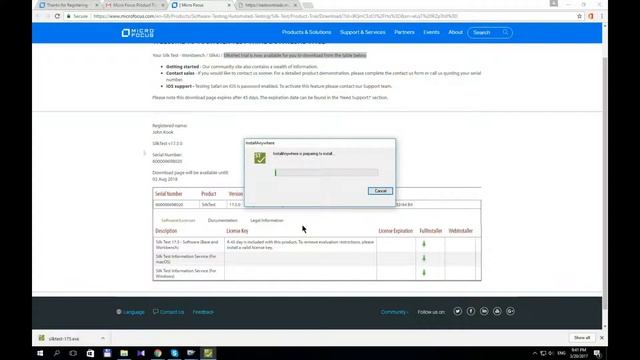Open Chrome from the taskbar
640x360 pixels.
158,353
